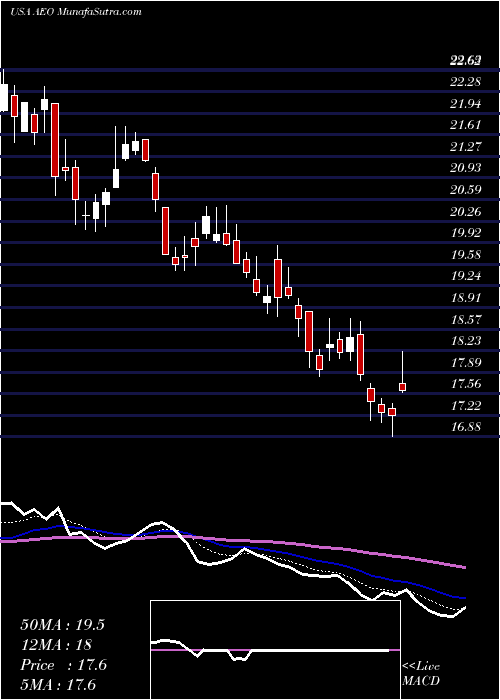Click the '12MA : 18' readout
The width and height of the screenshot is (500, 700).
[56, 645]
